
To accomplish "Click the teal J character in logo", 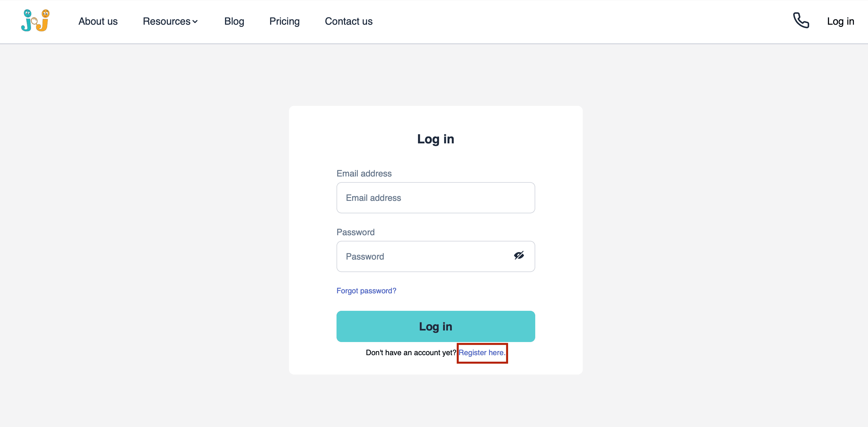I will pyautogui.click(x=27, y=21).
